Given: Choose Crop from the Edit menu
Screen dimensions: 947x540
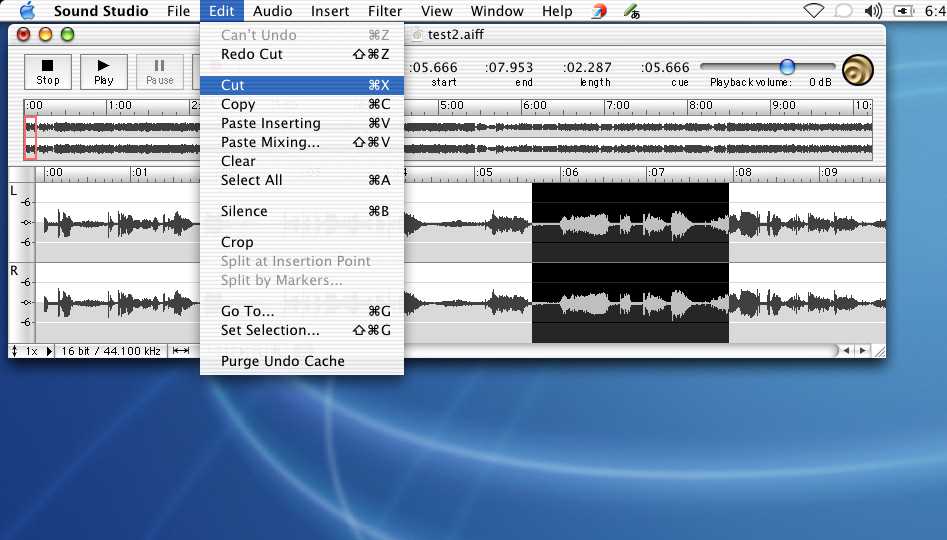Looking at the screenshot, I should click(302, 242).
